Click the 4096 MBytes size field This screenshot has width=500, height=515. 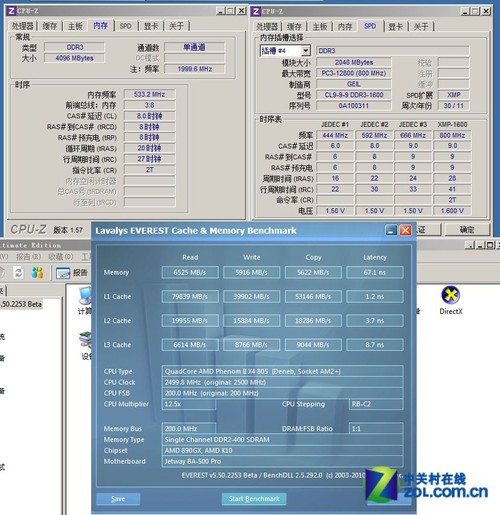(x=74, y=58)
